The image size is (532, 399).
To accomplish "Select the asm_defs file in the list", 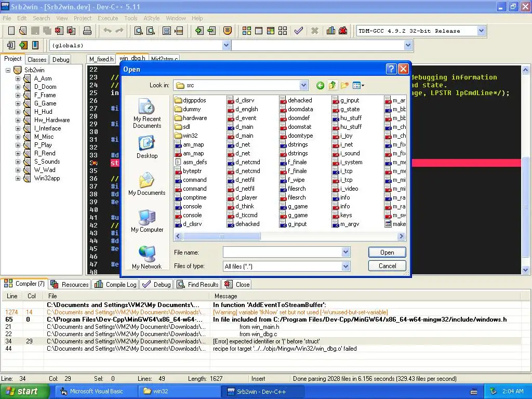I will point(191,162).
